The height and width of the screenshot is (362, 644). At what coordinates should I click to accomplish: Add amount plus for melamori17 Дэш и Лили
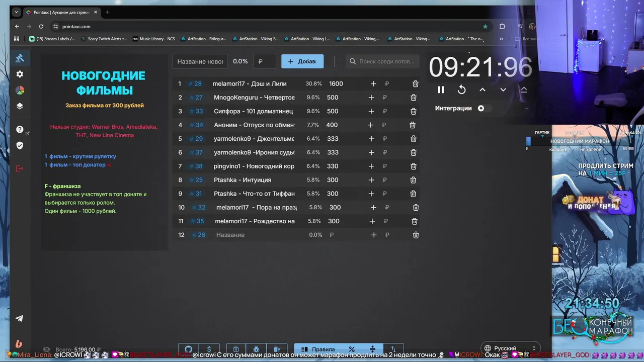coord(373,84)
